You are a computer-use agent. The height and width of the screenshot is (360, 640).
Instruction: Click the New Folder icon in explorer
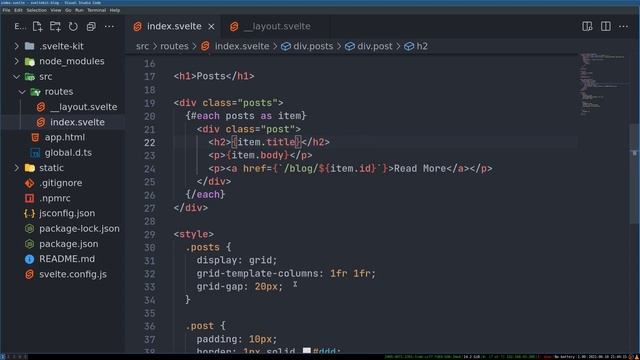(x=55, y=27)
